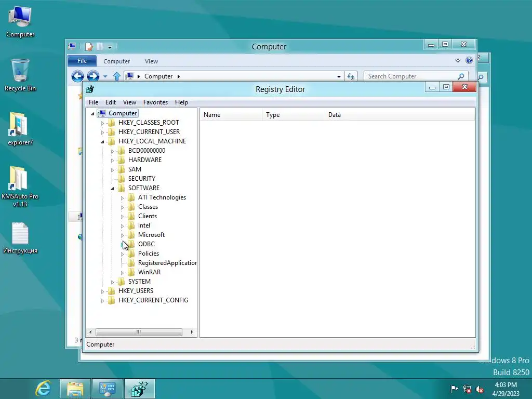Click the tree pane scroll right arrow
This screenshot has height=399, width=532.
[192, 332]
